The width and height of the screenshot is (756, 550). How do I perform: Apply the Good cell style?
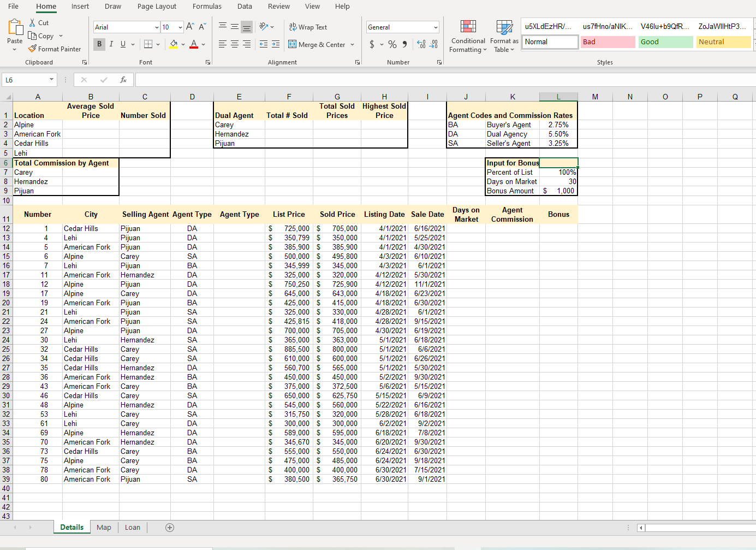click(x=665, y=42)
